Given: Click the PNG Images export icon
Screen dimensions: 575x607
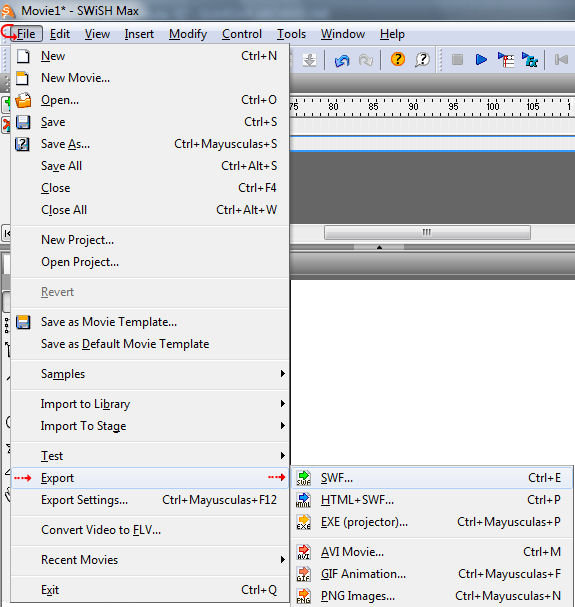Looking at the screenshot, I should [304, 596].
